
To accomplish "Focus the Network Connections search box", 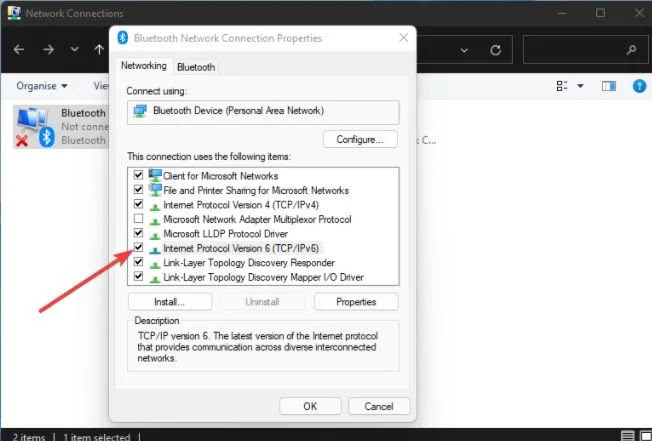I will coord(585,50).
